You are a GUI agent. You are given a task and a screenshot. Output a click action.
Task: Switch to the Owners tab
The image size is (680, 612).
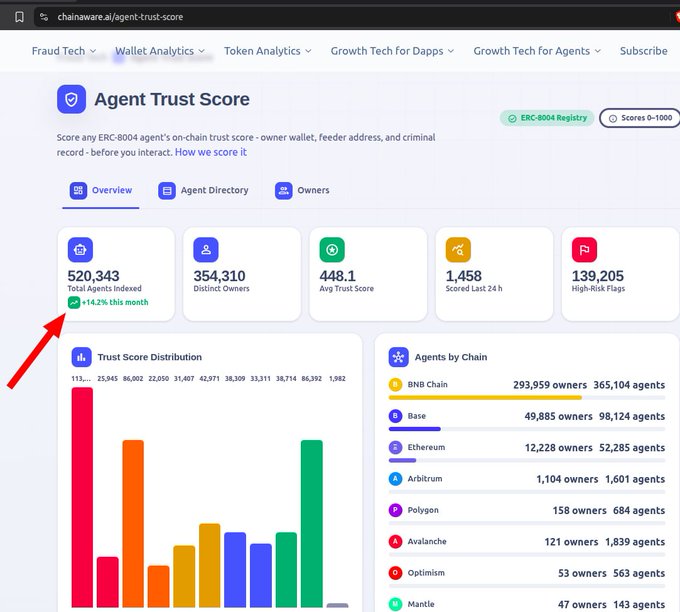coord(302,190)
